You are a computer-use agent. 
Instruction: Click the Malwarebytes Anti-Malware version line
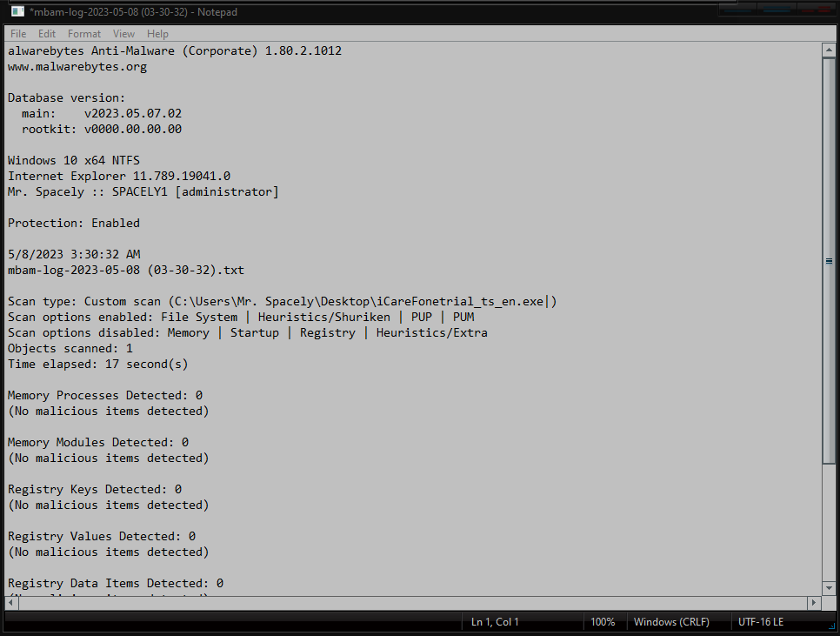(x=175, y=51)
